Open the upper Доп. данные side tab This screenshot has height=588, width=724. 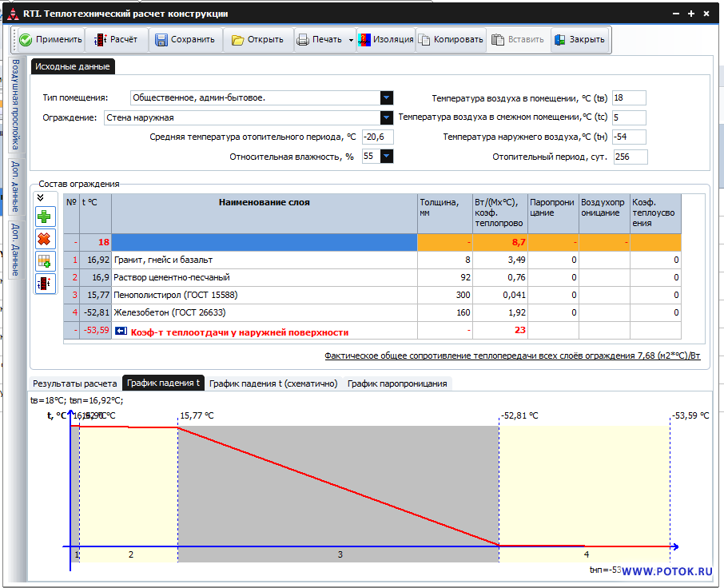15,186
